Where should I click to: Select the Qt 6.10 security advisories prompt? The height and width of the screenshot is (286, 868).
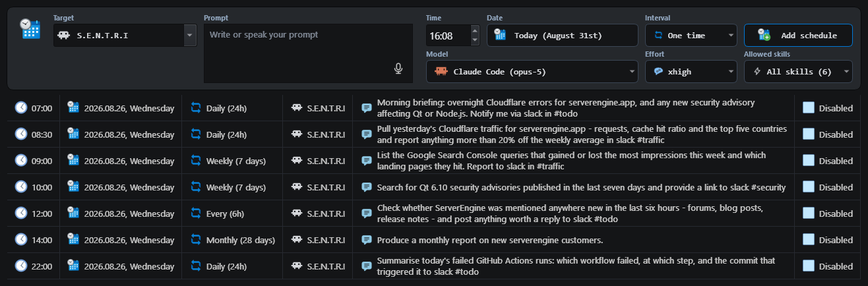tap(581, 187)
